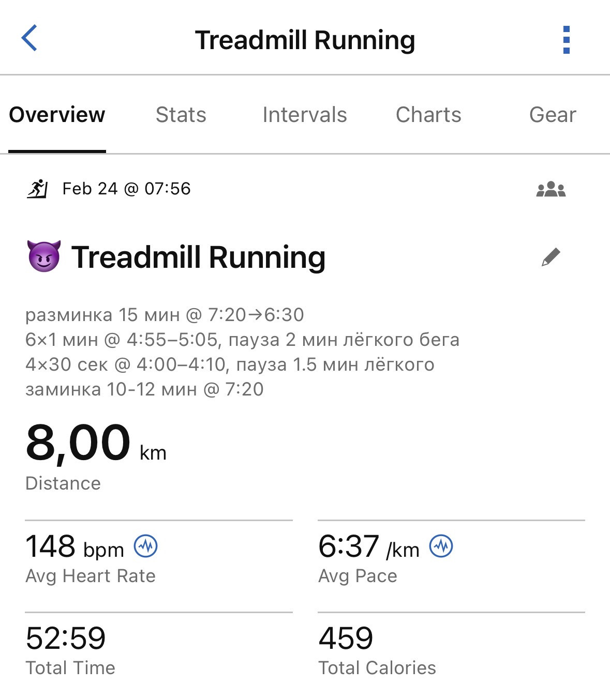Open the Charts tab

tap(428, 114)
